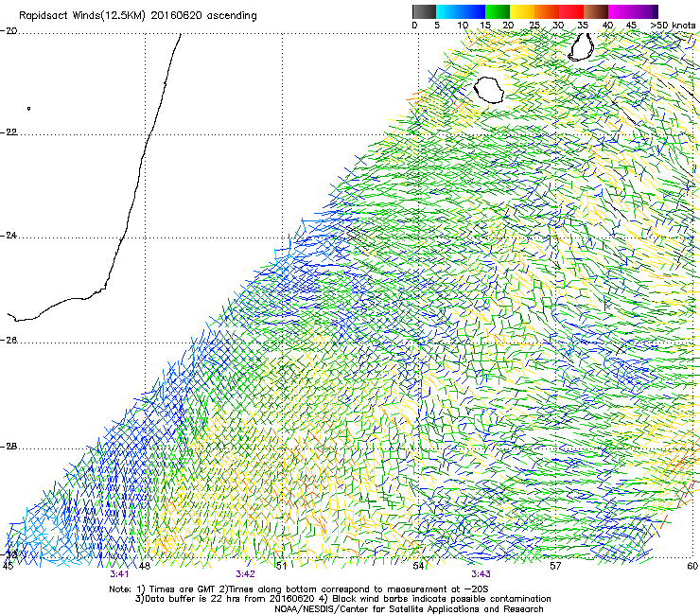Click the '-22' latitude label

(x=9, y=132)
